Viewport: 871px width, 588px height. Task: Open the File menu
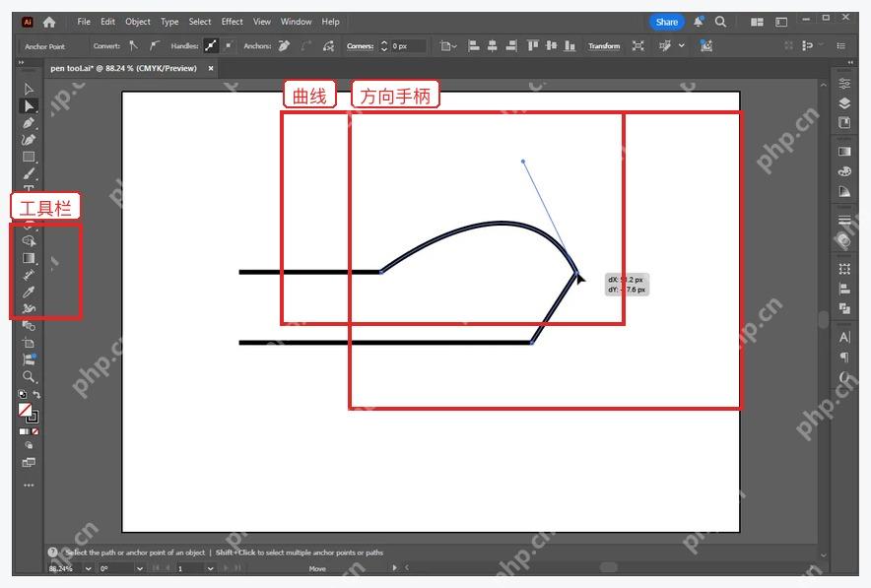tap(84, 22)
